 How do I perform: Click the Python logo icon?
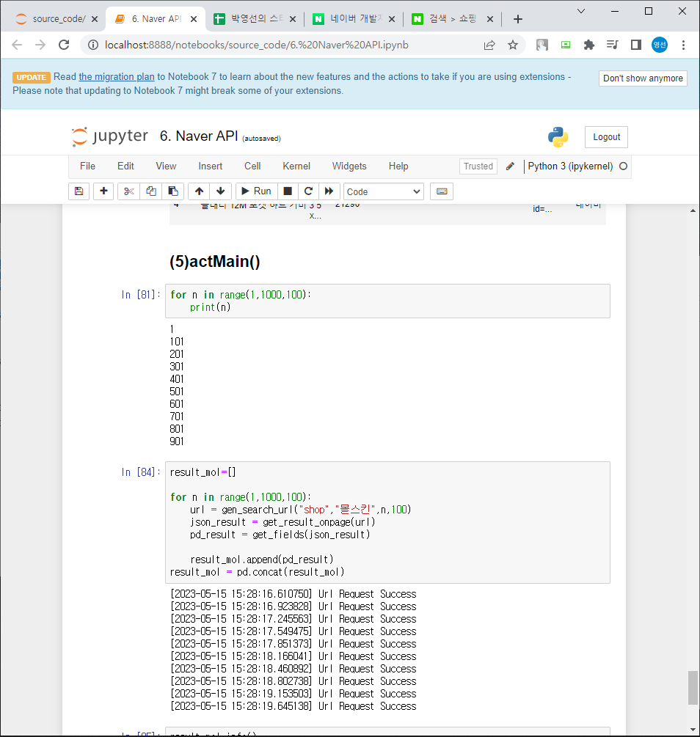point(558,137)
